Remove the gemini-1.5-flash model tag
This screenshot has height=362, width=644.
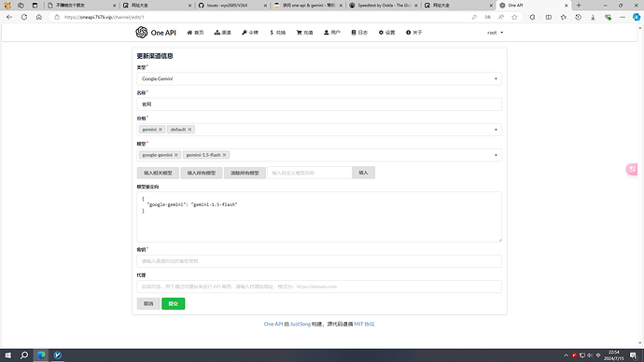pos(224,155)
